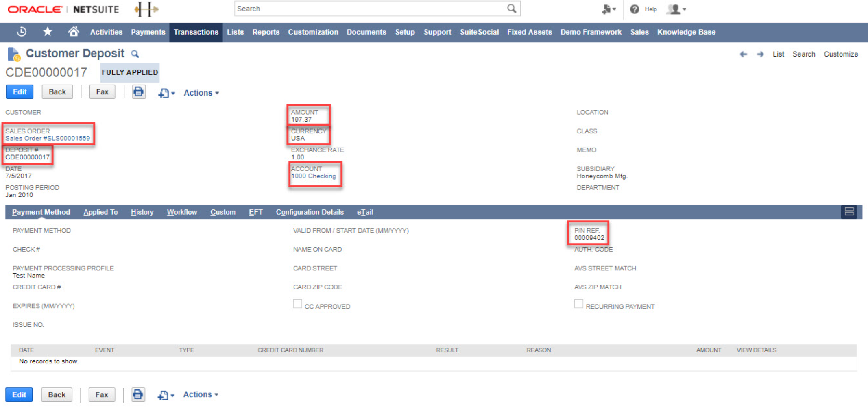Open the Activities menu
The image size is (868, 409).
pos(106,32)
